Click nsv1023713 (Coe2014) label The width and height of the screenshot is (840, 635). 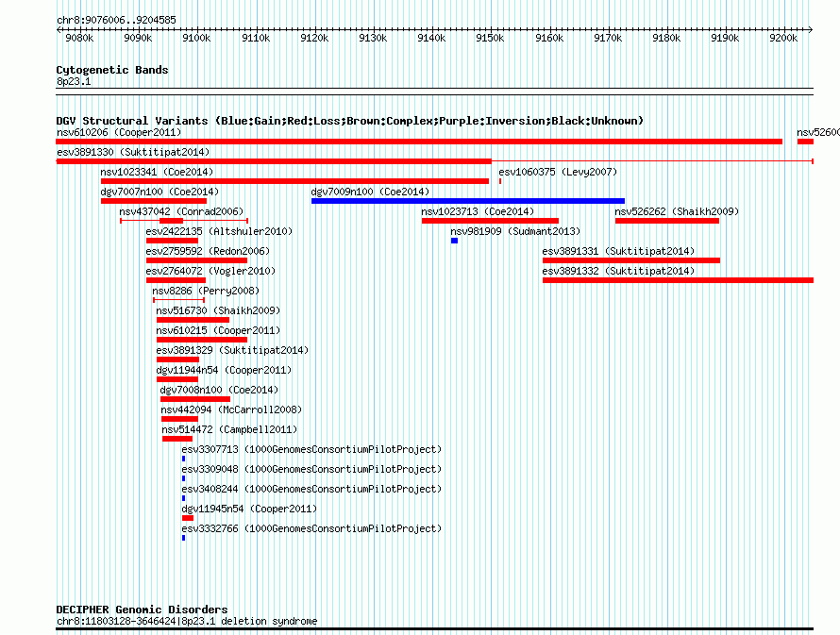coord(478,211)
